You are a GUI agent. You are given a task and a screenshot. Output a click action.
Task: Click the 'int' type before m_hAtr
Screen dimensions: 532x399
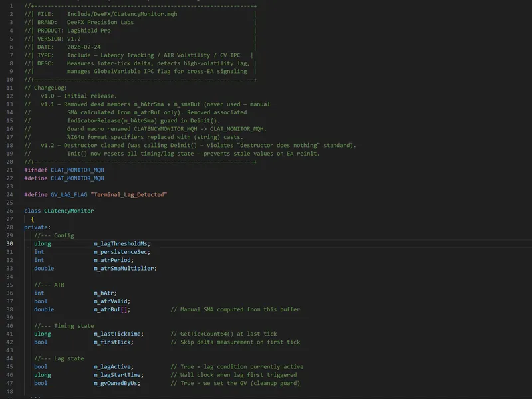[x=39, y=293]
